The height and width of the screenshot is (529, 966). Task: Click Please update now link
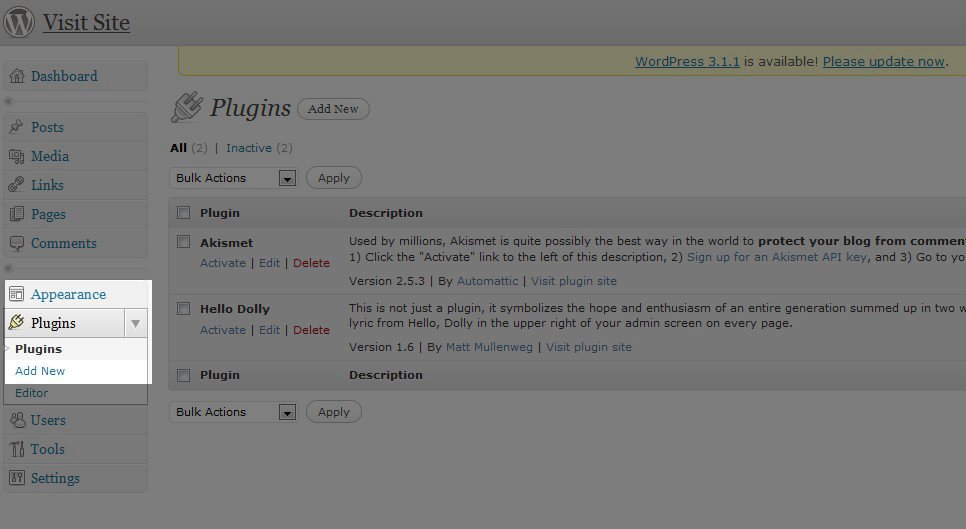[883, 62]
